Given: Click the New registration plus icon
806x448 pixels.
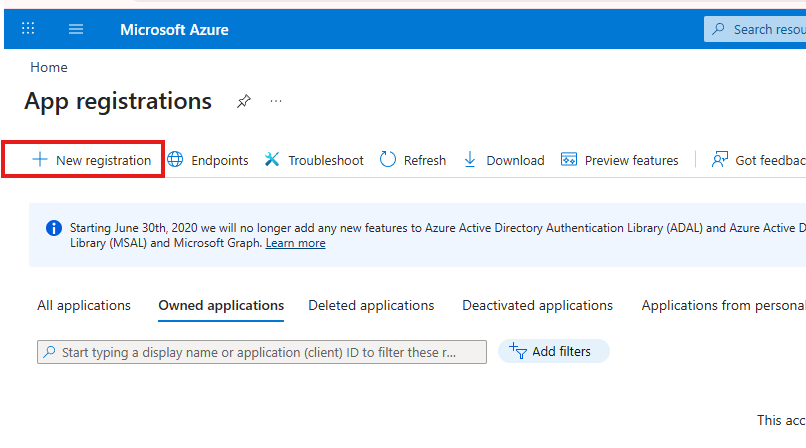Looking at the screenshot, I should click(x=40, y=160).
